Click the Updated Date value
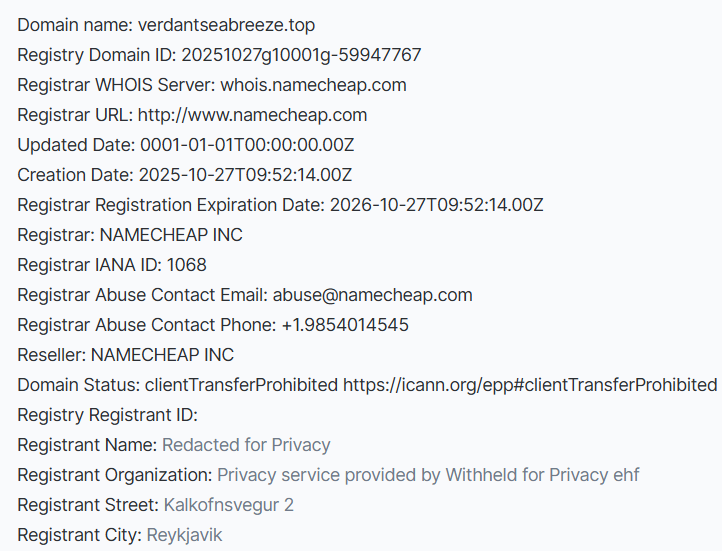This screenshot has width=722, height=551. [x=246, y=144]
